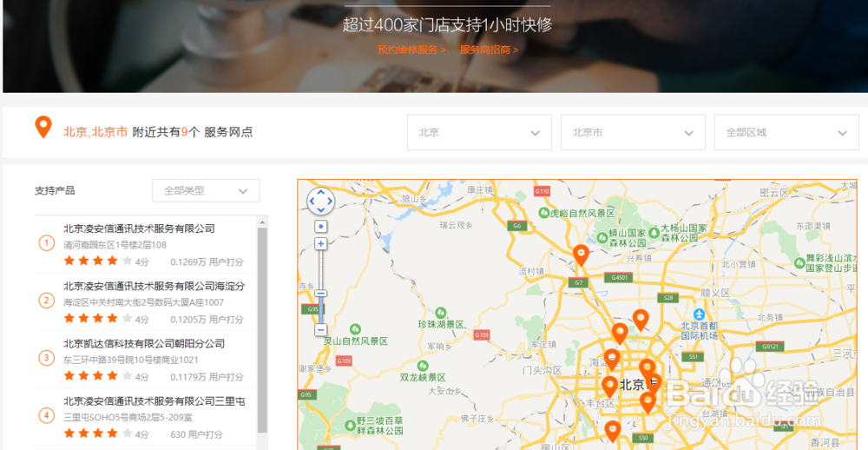Click the 0.1269万 用户打分 text
This screenshot has width=868, height=450.
(207, 262)
